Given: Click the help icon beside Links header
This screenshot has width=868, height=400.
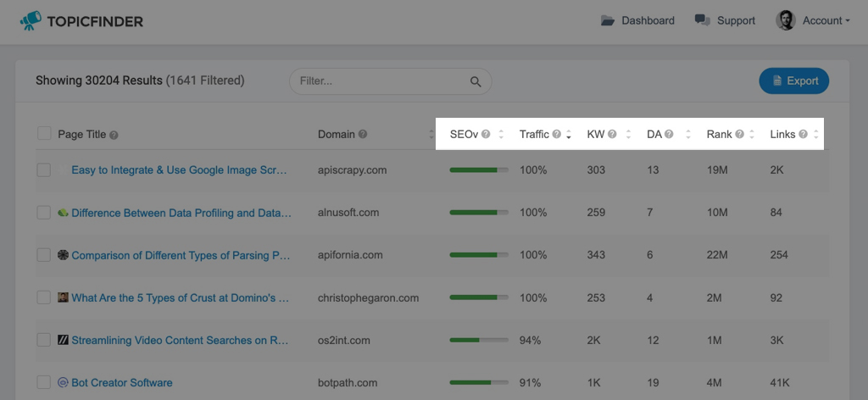Looking at the screenshot, I should [803, 134].
